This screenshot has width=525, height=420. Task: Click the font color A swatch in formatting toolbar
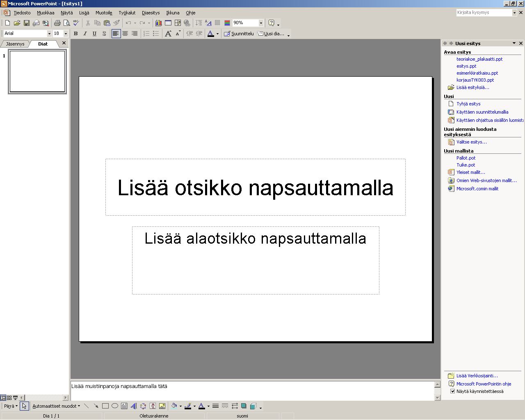pyautogui.click(x=211, y=34)
